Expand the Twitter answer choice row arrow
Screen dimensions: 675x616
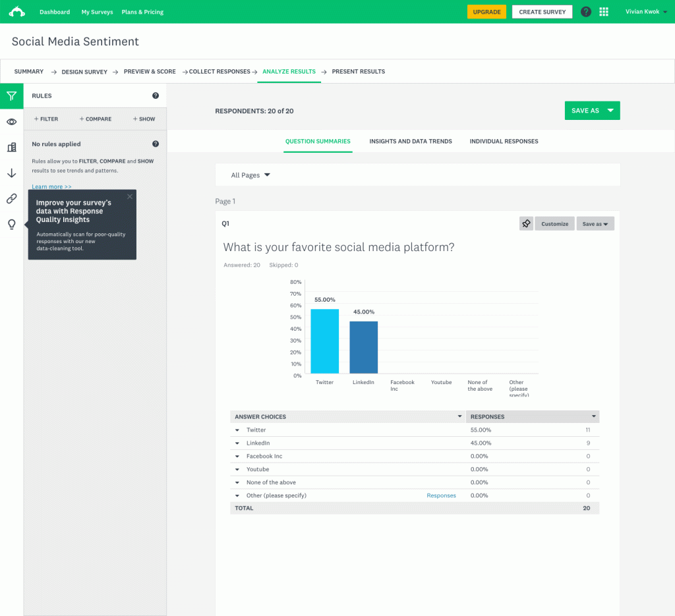point(237,430)
